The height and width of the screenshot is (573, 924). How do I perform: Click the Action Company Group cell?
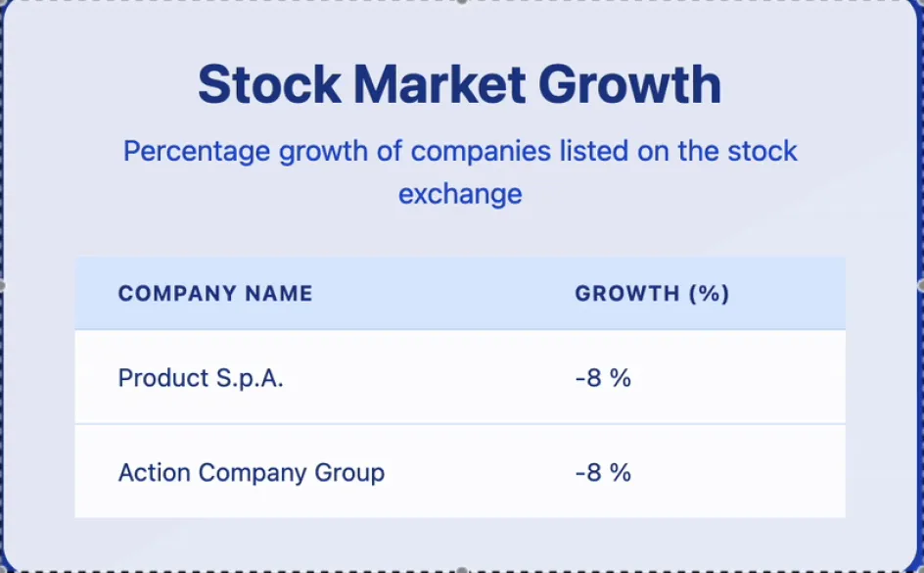pyautogui.click(x=252, y=473)
